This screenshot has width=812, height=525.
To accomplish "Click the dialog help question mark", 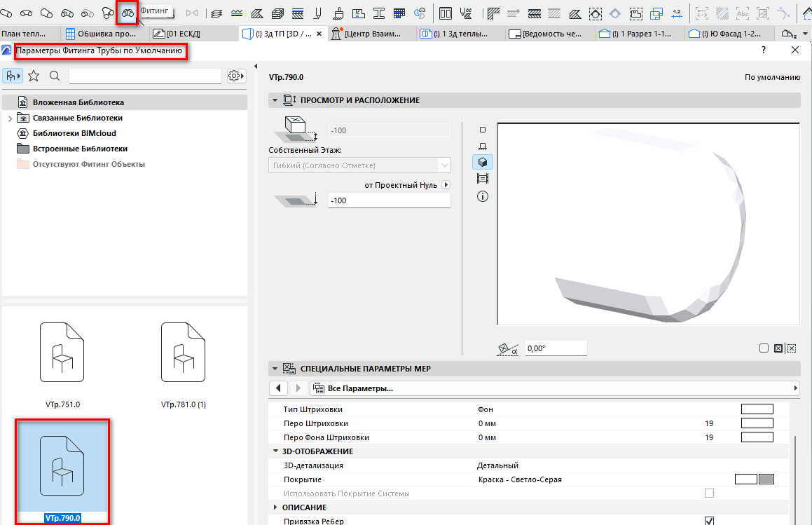I will coord(763,50).
